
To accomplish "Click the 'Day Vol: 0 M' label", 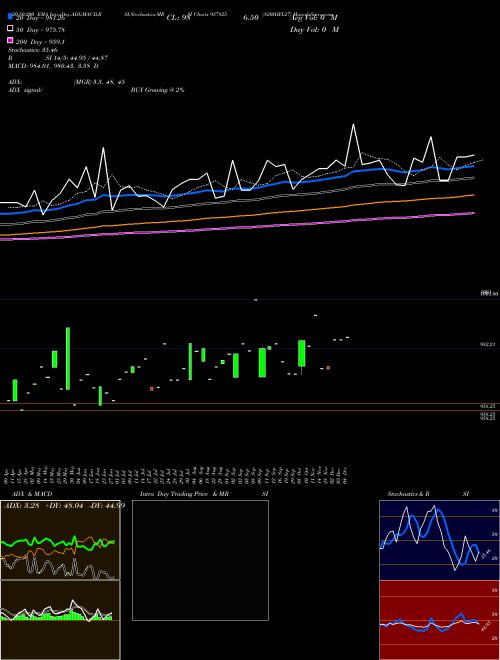I will pyautogui.click(x=314, y=30).
